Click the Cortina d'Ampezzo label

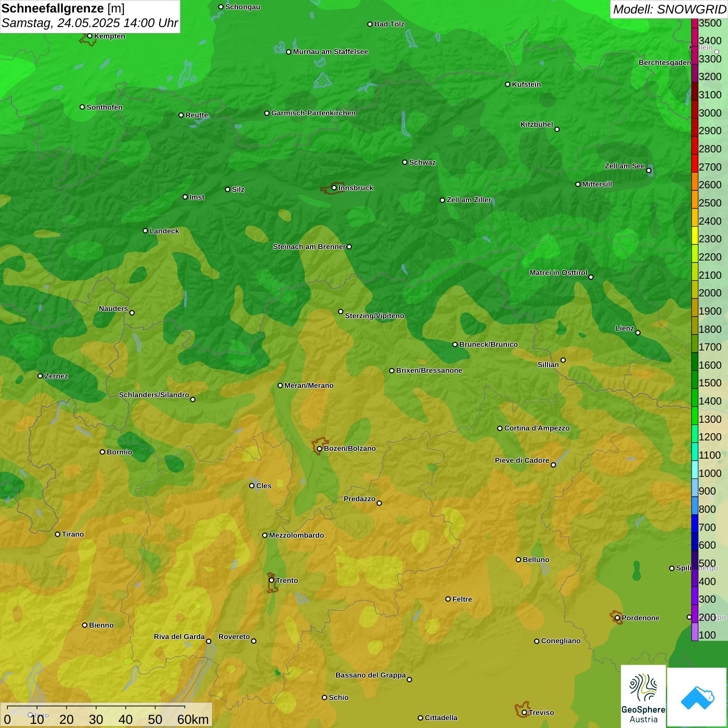537,428
